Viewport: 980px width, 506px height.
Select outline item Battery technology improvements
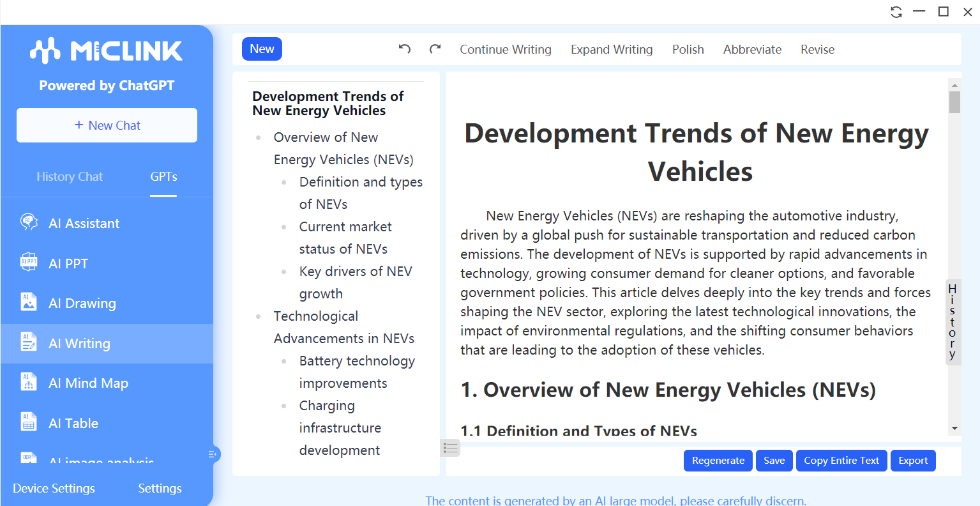[x=357, y=372]
